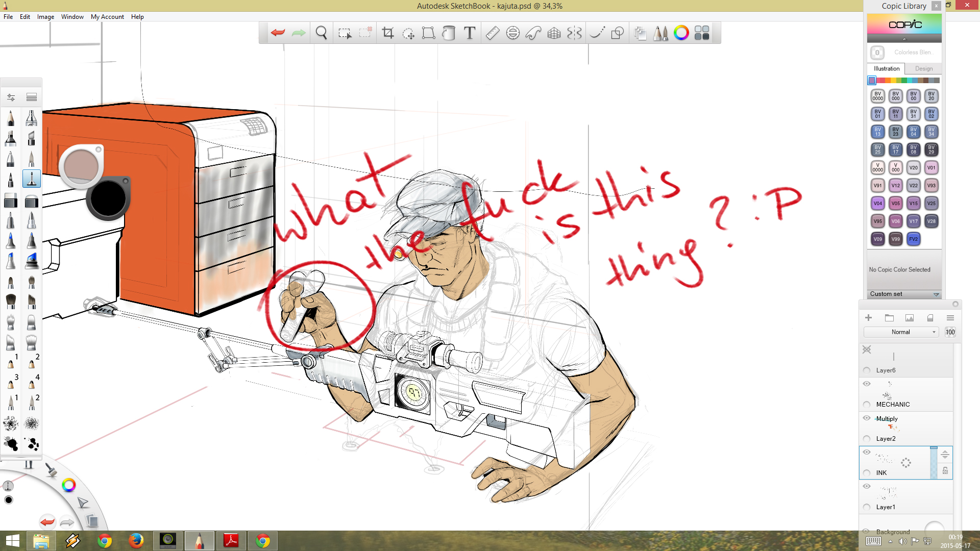Click the Undo arrow in top toolbar

[278, 33]
